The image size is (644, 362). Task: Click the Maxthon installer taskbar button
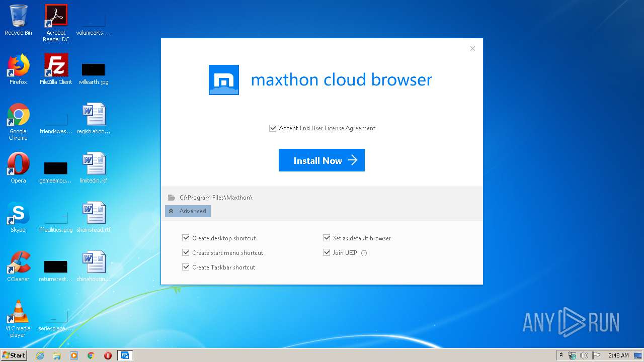pos(125,355)
